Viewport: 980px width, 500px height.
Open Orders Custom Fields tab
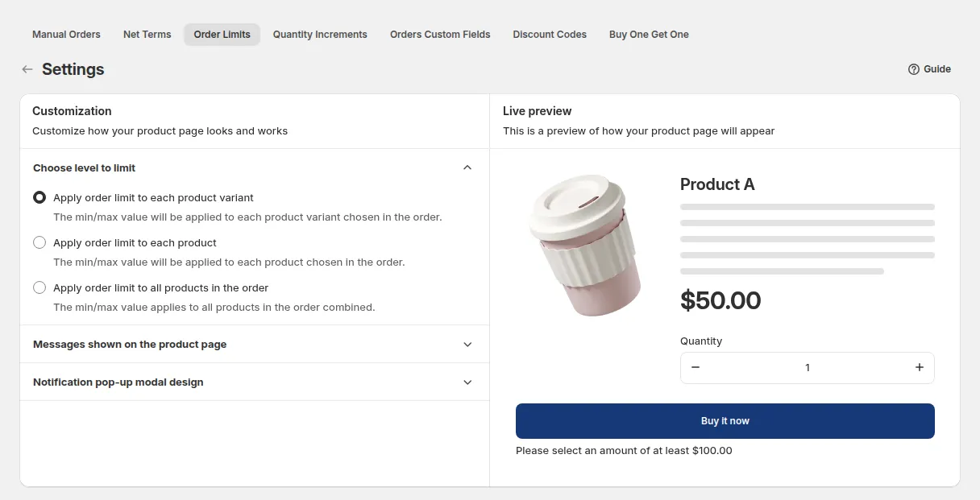pos(440,35)
